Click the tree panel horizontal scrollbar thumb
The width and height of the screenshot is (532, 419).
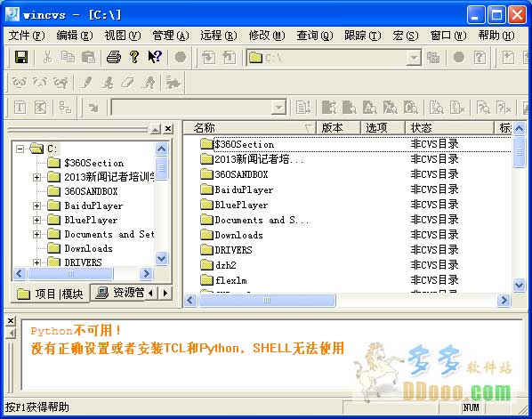[70, 273]
